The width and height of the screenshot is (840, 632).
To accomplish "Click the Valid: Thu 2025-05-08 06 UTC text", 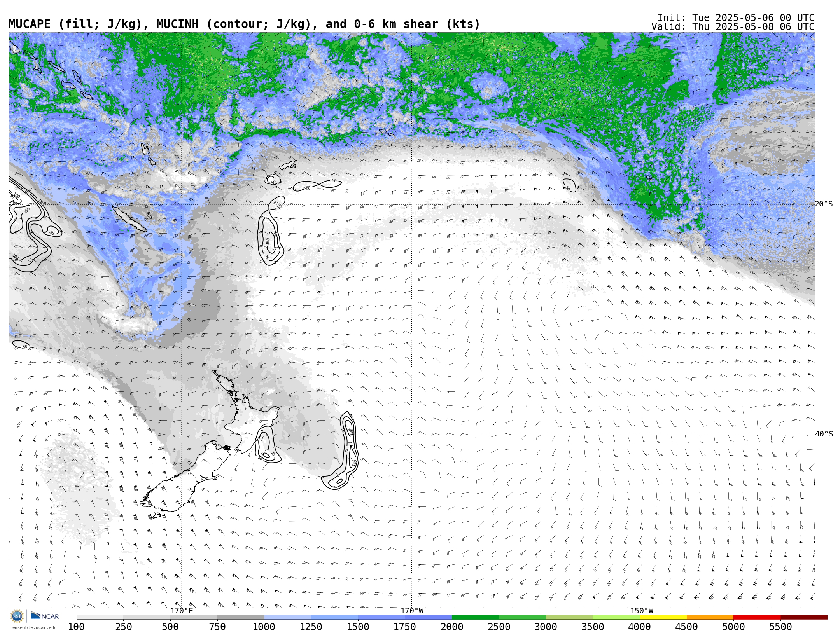I will pos(733,27).
